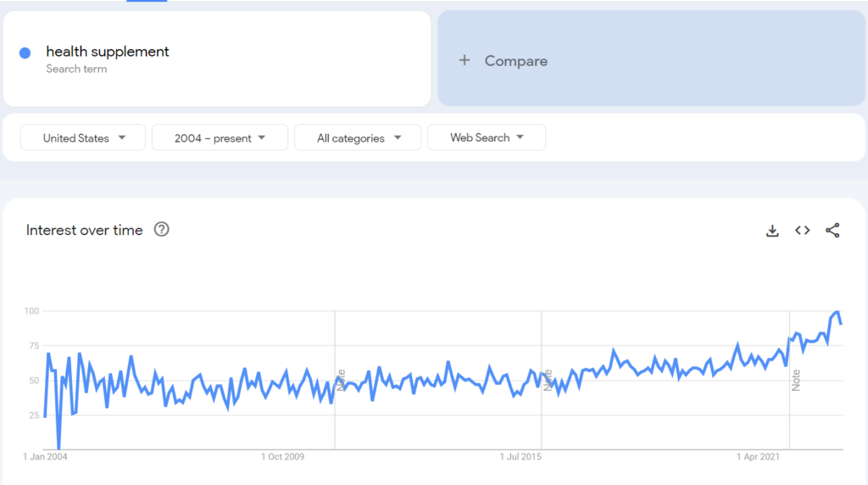
Task: Click the blue dot beside health supplement
Action: click(x=25, y=53)
